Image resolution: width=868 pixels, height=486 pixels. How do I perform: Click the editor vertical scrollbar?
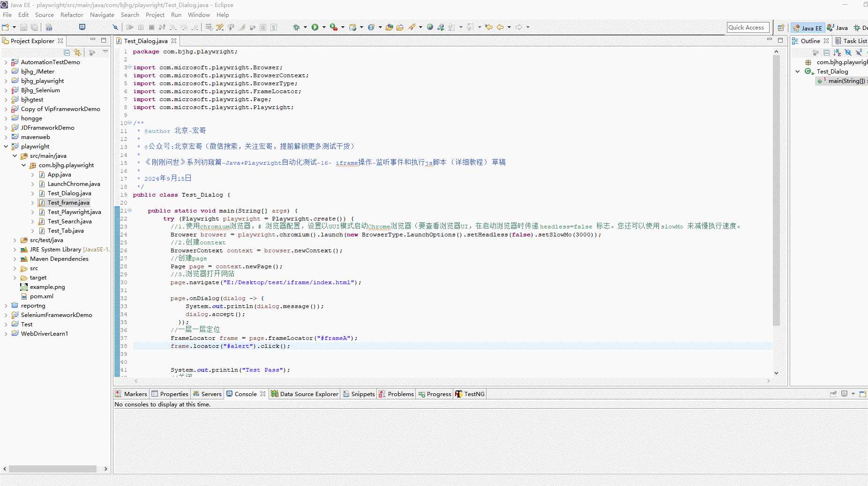pyautogui.click(x=776, y=191)
